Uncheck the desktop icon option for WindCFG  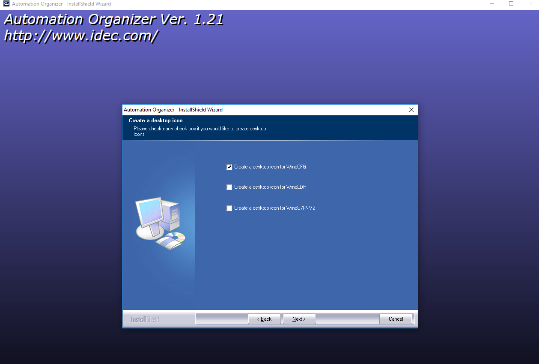pos(229,167)
